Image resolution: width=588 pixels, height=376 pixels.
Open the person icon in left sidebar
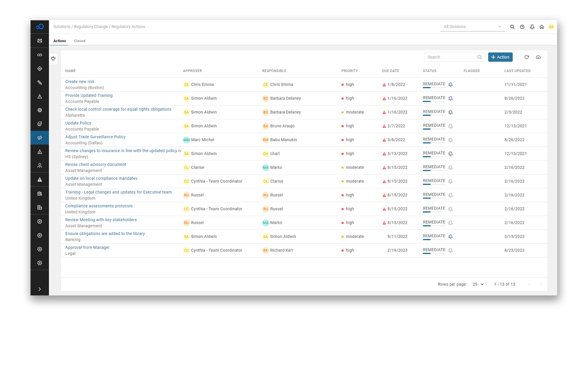pos(40,166)
